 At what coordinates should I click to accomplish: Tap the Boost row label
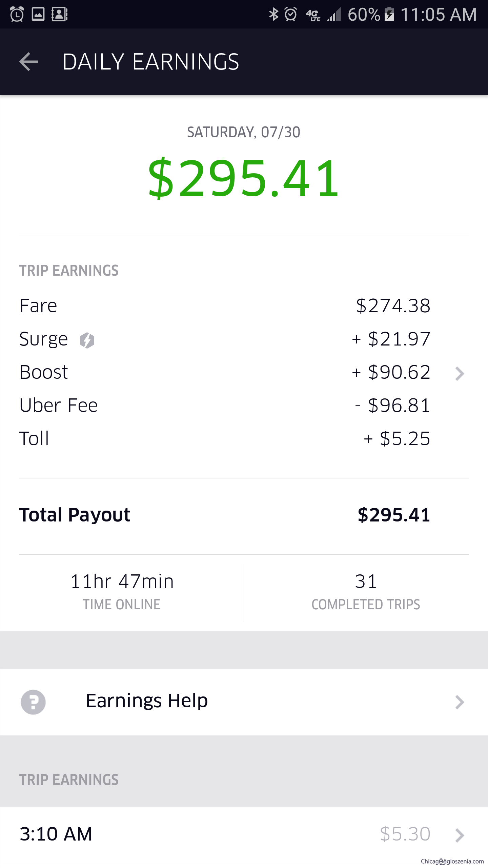click(x=44, y=372)
